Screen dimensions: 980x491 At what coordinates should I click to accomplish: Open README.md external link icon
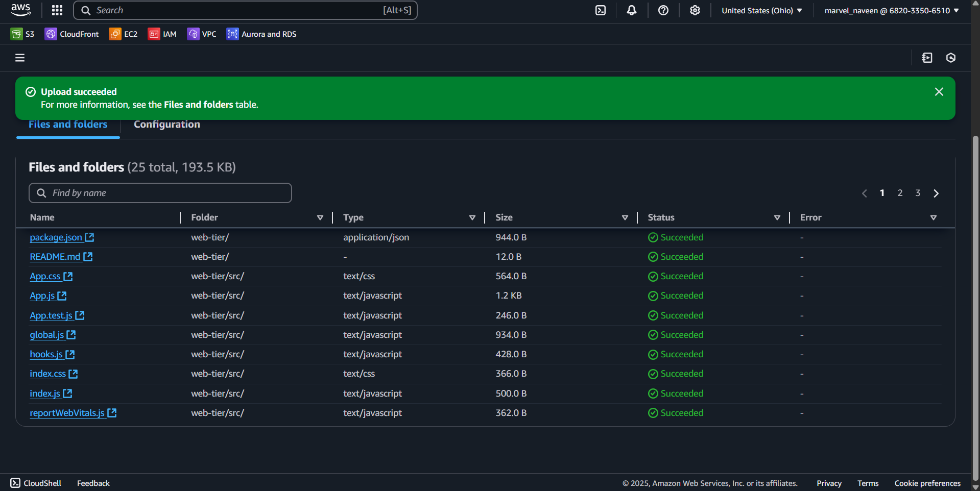click(88, 257)
